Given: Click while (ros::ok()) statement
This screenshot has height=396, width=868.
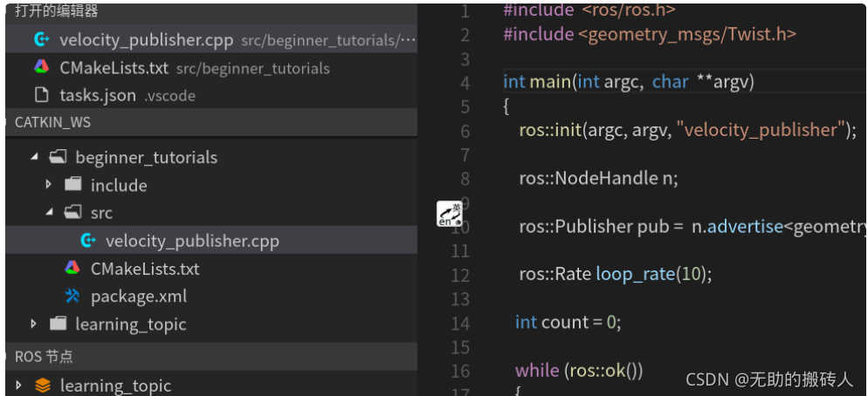Looking at the screenshot, I should coord(579,371).
